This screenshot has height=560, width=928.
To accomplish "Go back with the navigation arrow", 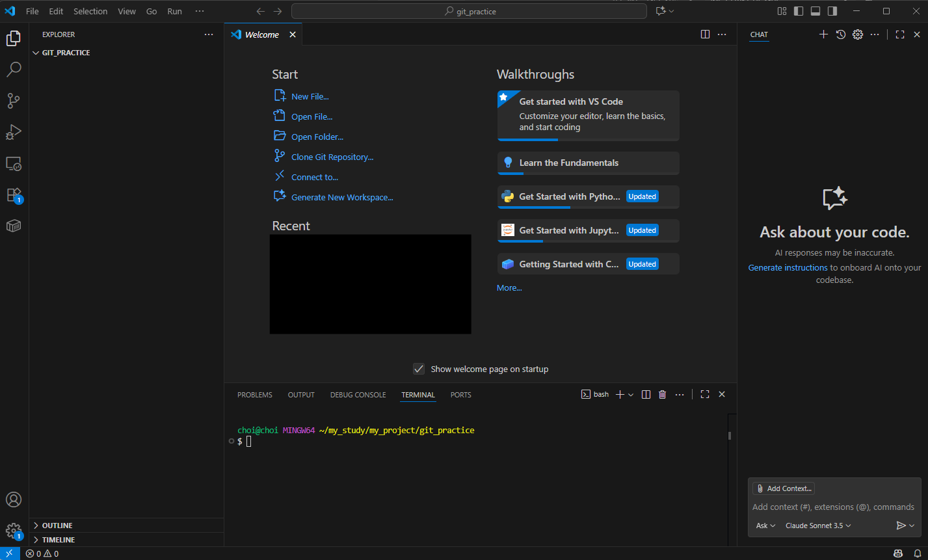I will 260,11.
